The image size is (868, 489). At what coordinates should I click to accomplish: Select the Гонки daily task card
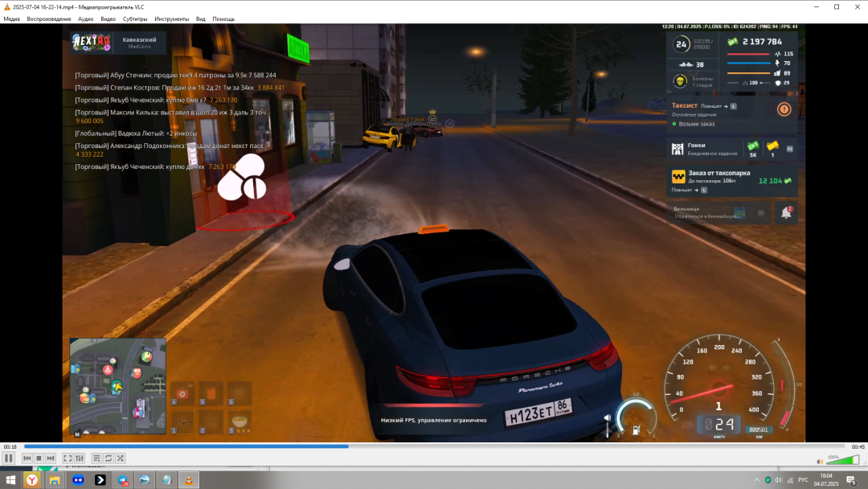coord(734,149)
